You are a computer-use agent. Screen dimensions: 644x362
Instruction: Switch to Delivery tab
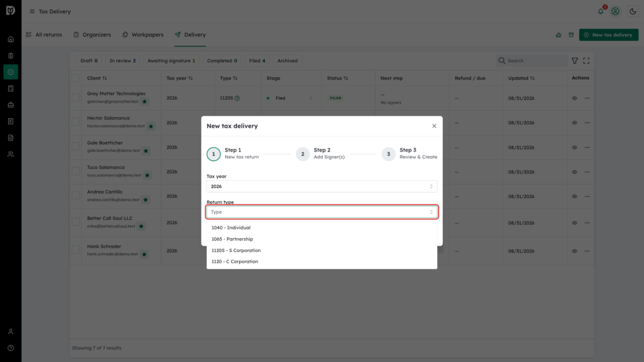[x=190, y=35]
